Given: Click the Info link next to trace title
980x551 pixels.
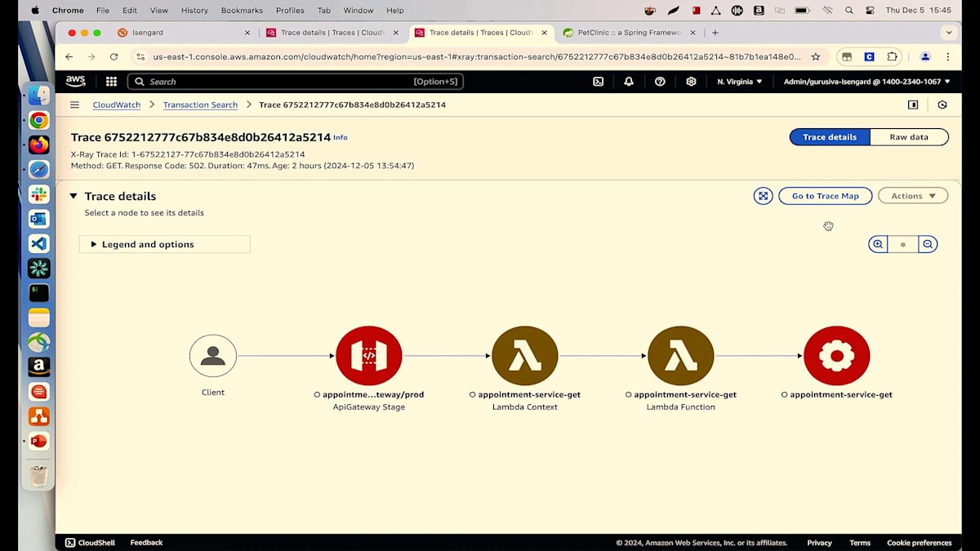Looking at the screenshot, I should [x=341, y=138].
